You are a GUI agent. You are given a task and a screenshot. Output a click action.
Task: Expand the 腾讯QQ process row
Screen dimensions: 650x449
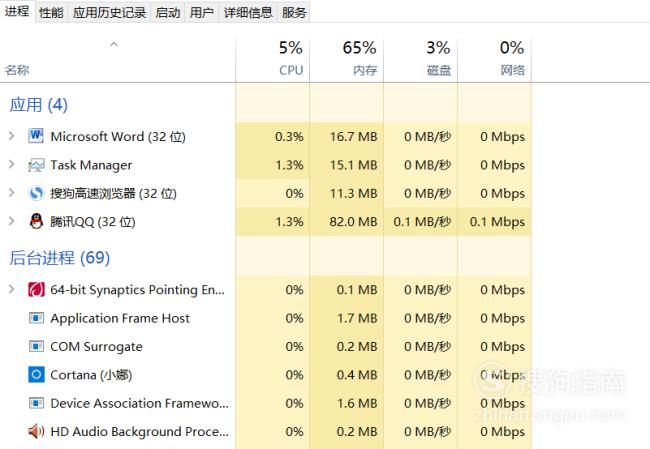point(11,222)
